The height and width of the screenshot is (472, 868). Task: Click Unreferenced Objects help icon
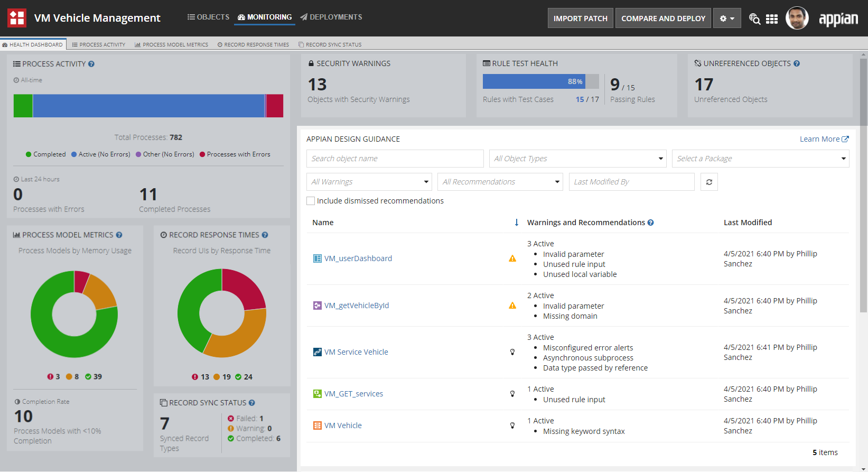(797, 63)
